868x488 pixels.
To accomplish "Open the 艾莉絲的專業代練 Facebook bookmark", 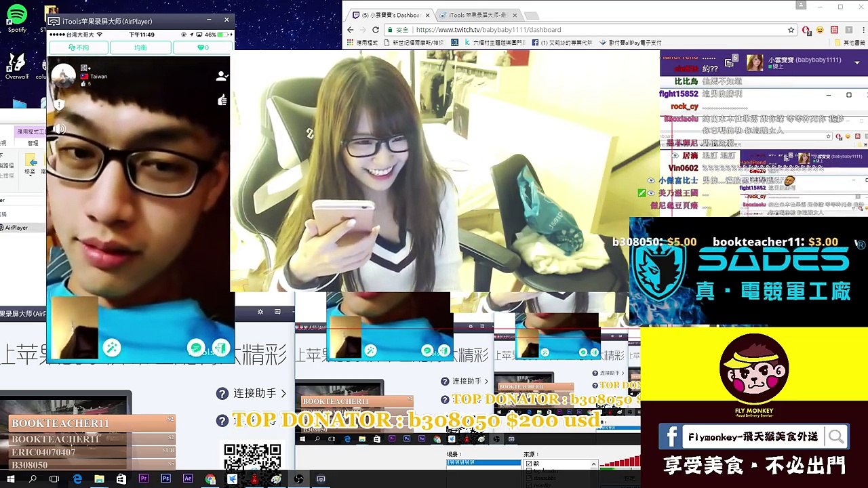I will (562, 43).
